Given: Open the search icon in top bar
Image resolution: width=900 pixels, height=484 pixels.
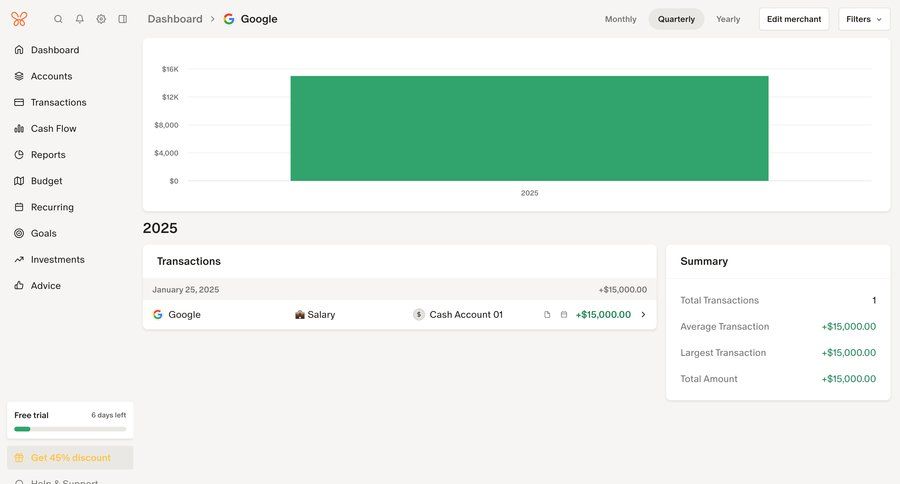Looking at the screenshot, I should pos(58,19).
